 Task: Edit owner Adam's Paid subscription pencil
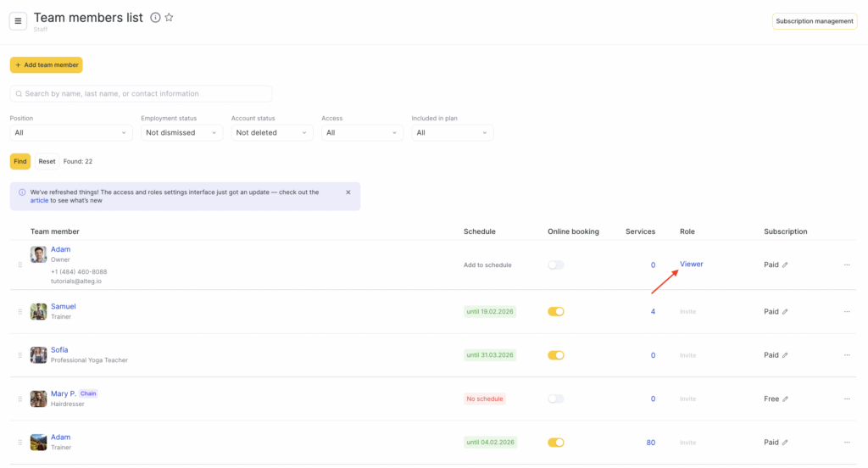(x=785, y=265)
